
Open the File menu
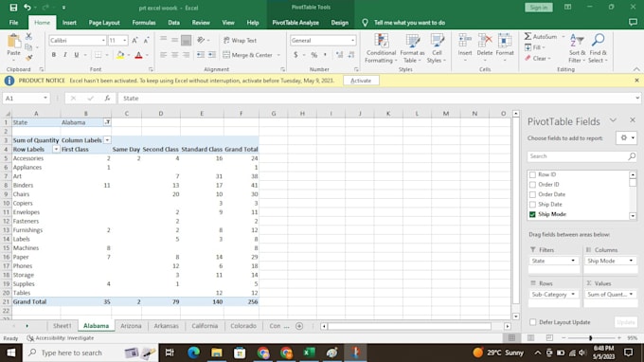click(13, 23)
